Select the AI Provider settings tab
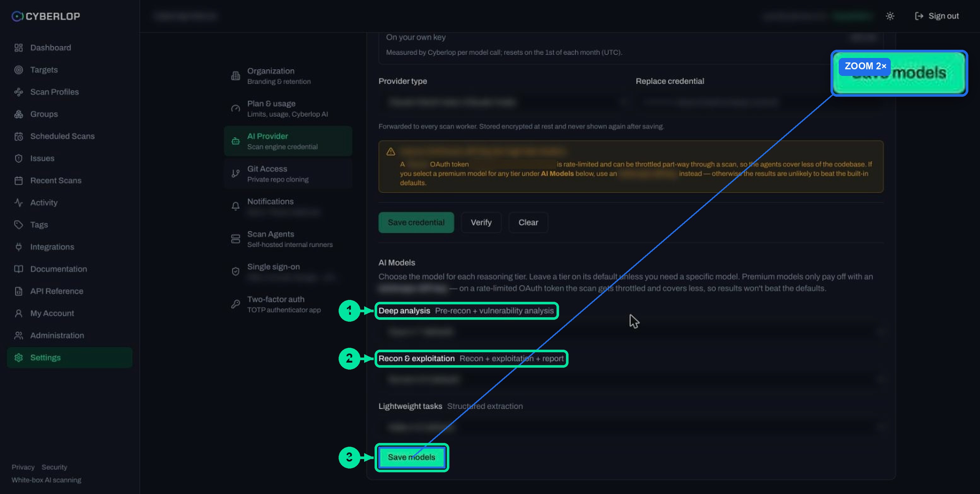 [288, 141]
